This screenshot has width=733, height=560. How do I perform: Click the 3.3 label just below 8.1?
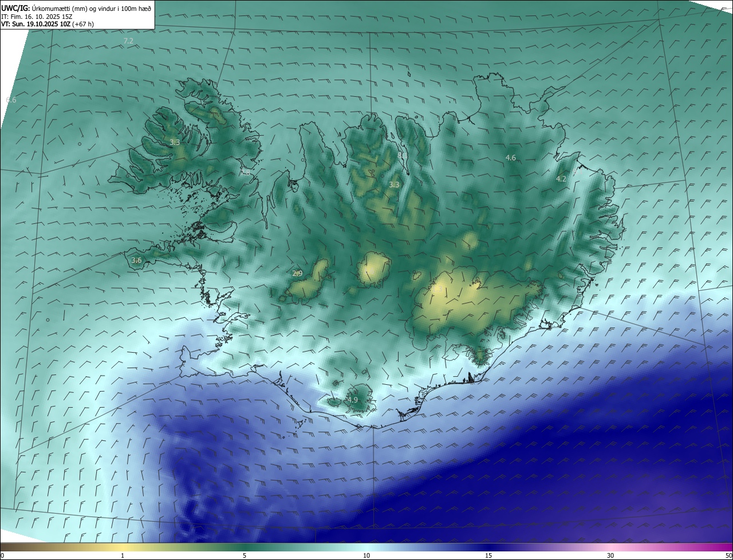coord(394,184)
